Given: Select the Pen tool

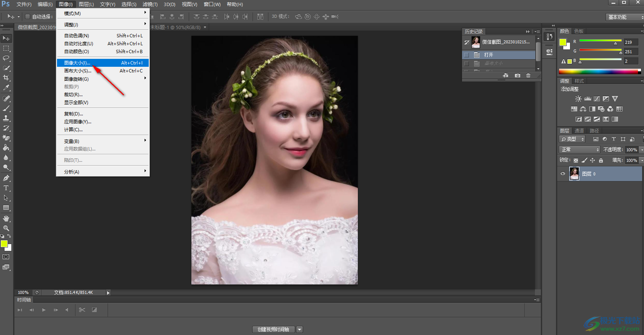Looking at the screenshot, I should pyautogui.click(x=6, y=178).
